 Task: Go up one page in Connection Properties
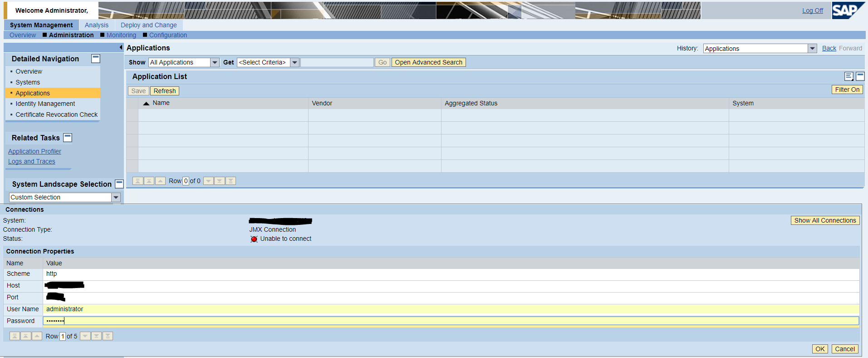[x=26, y=336]
